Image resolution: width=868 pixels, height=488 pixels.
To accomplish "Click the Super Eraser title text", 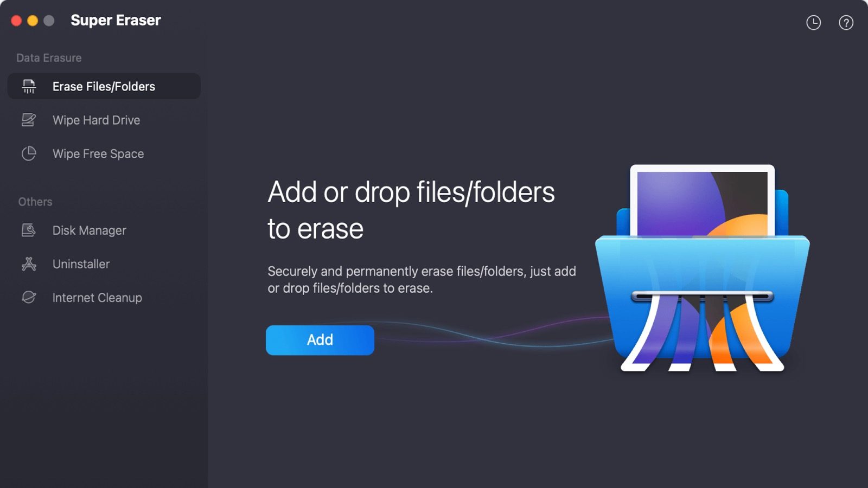I will click(x=116, y=21).
